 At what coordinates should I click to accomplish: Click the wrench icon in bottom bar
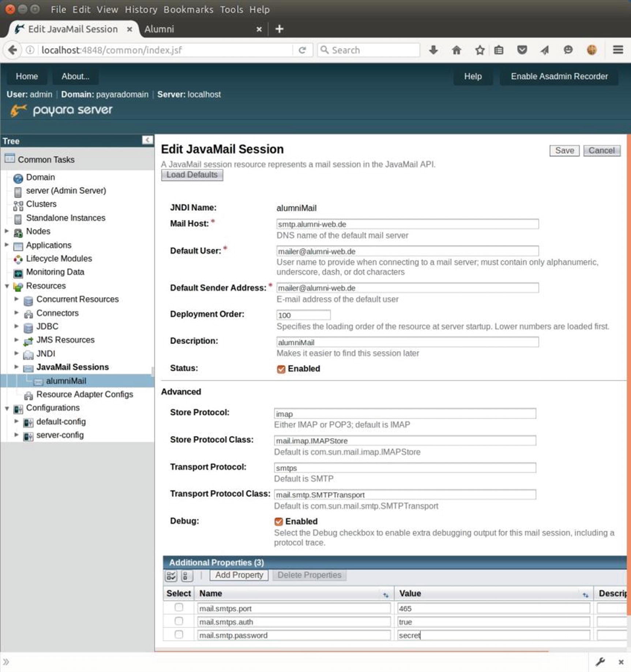coord(600,661)
